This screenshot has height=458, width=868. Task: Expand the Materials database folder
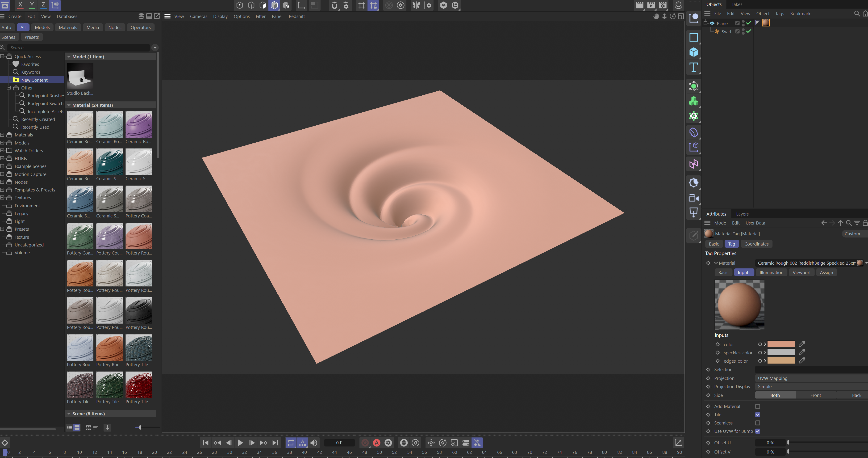pos(2,135)
